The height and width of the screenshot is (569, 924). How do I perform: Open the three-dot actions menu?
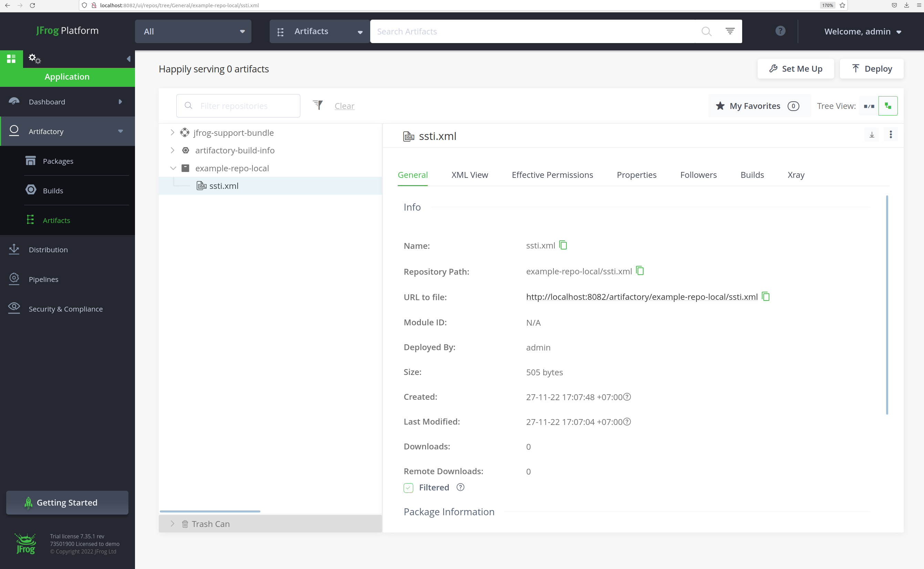coord(891,135)
